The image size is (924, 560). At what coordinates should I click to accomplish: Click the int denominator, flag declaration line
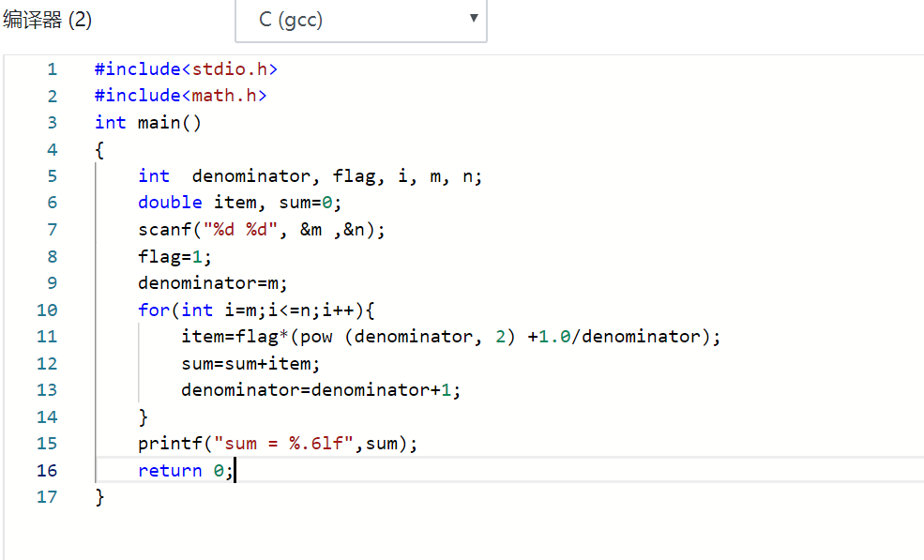[x=310, y=176]
